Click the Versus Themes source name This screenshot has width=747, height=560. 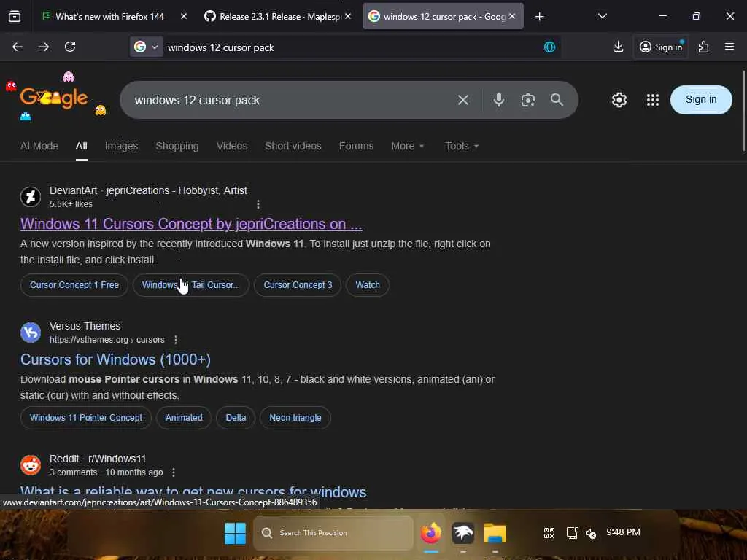(85, 326)
